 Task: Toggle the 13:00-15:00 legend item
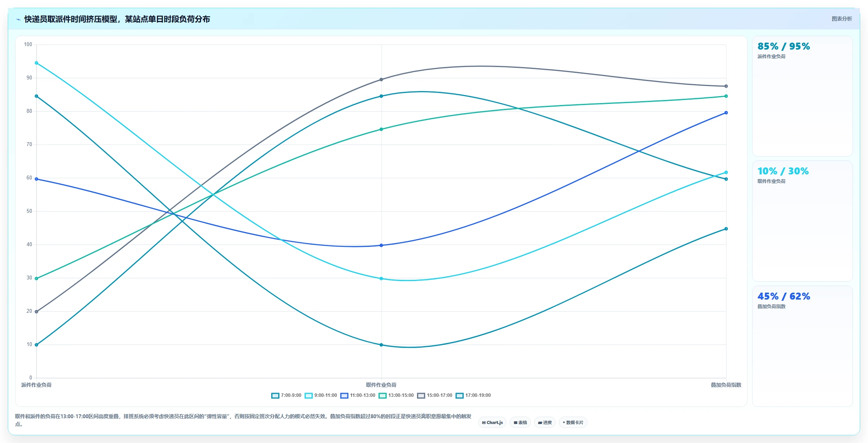pos(396,395)
